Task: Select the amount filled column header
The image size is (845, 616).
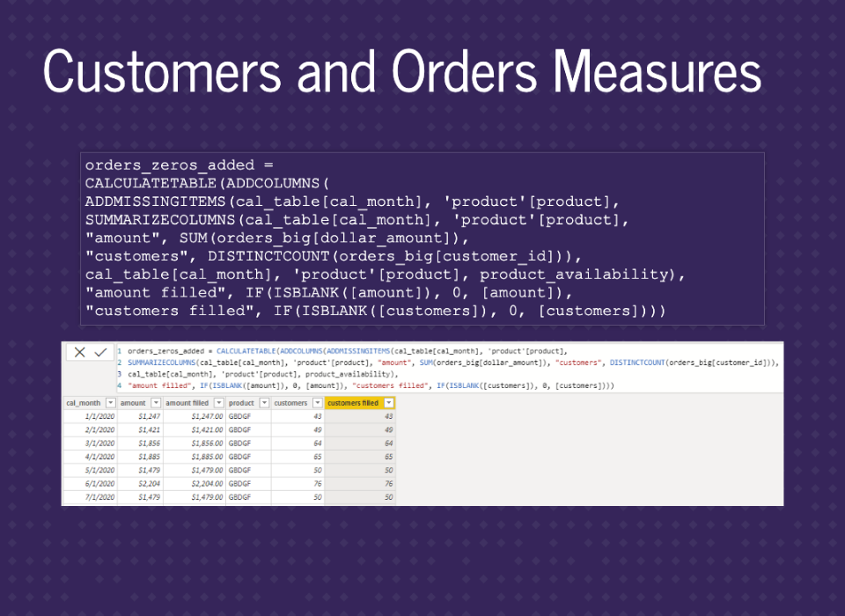Action: [187, 403]
